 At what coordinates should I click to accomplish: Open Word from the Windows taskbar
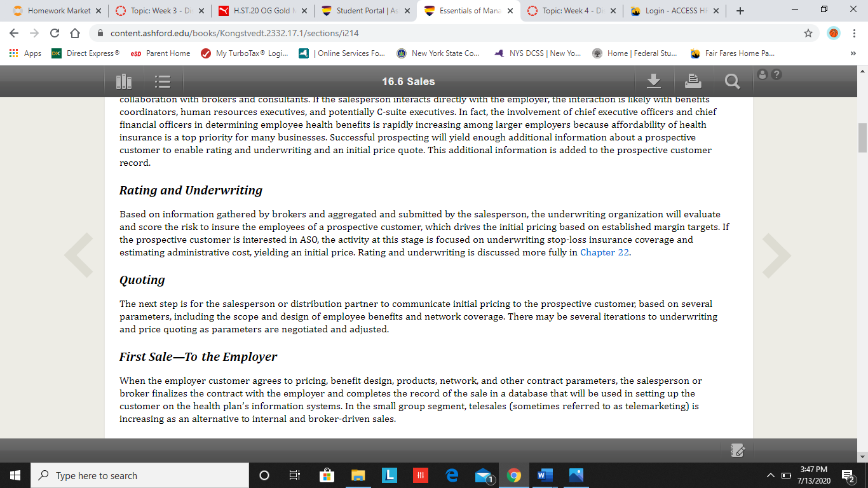click(x=545, y=475)
